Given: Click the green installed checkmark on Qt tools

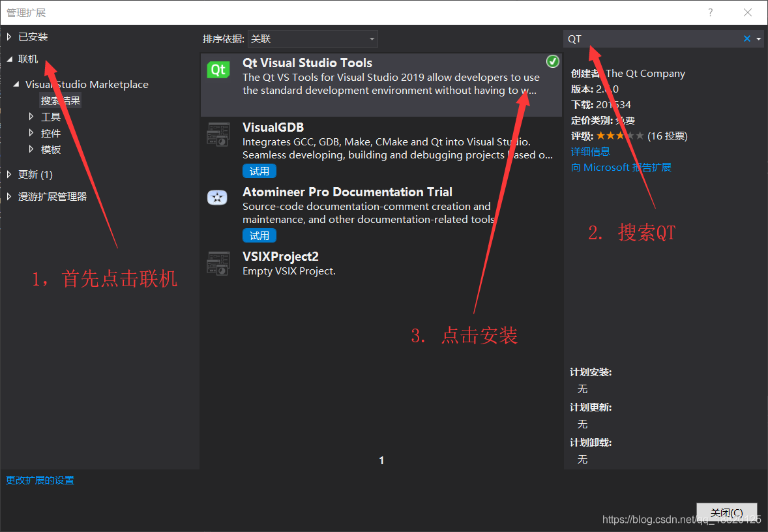Looking at the screenshot, I should [x=552, y=61].
